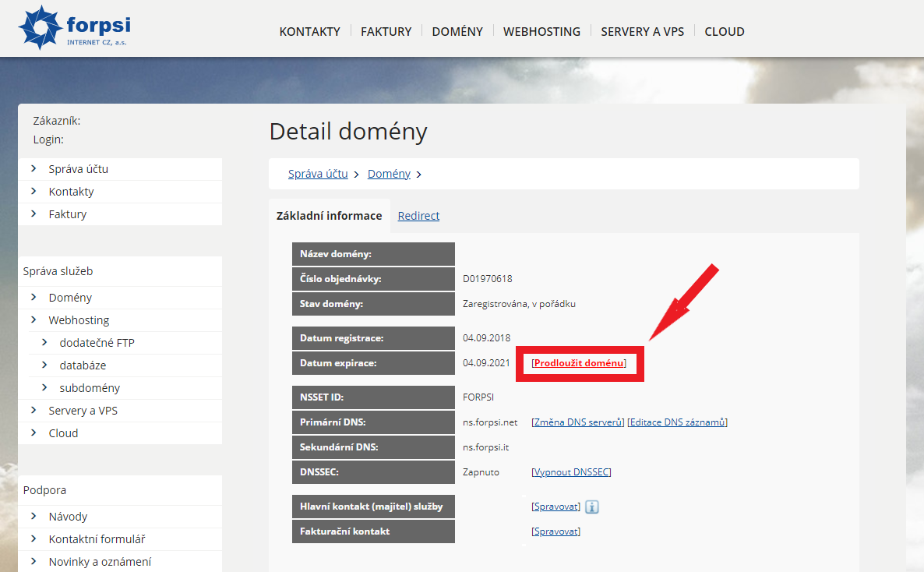
Task: Select the Základní informace tab
Action: click(329, 216)
